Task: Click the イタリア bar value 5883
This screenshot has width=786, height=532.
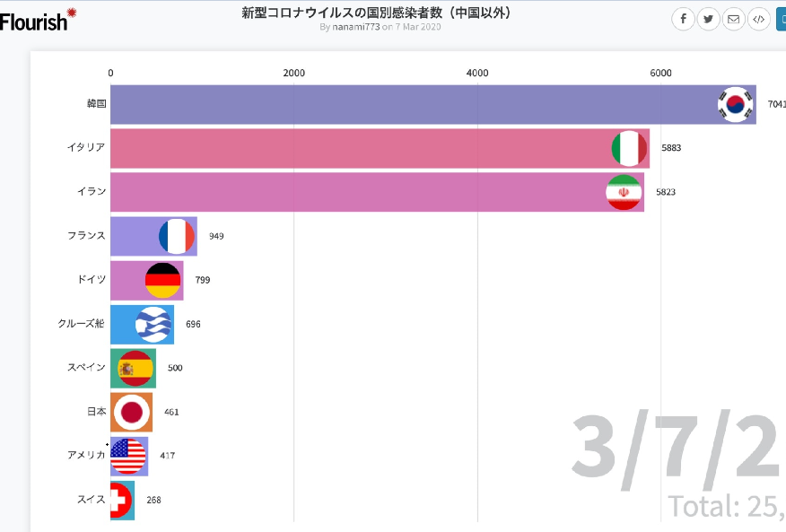Action: [671, 148]
